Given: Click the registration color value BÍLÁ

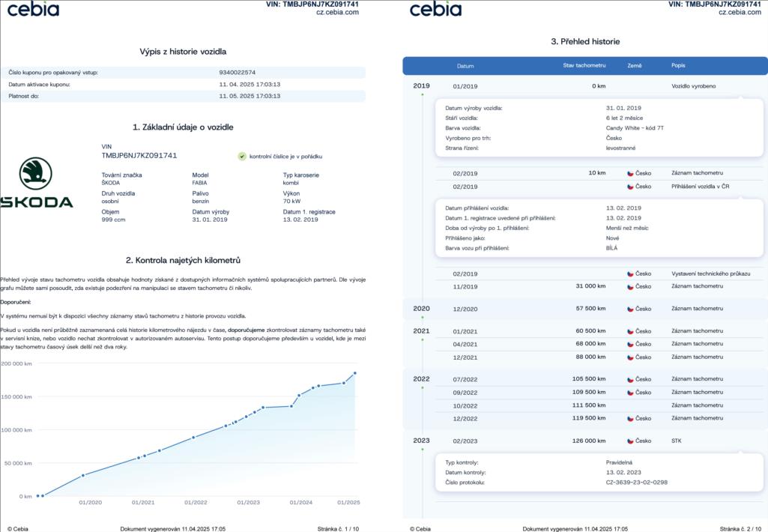Looking at the screenshot, I should tap(611, 248).
